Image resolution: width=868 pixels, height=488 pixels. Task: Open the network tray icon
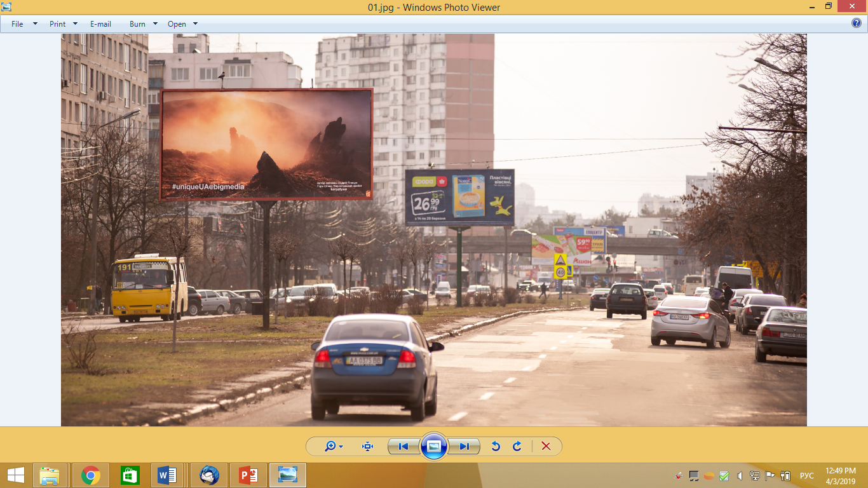[x=755, y=475]
